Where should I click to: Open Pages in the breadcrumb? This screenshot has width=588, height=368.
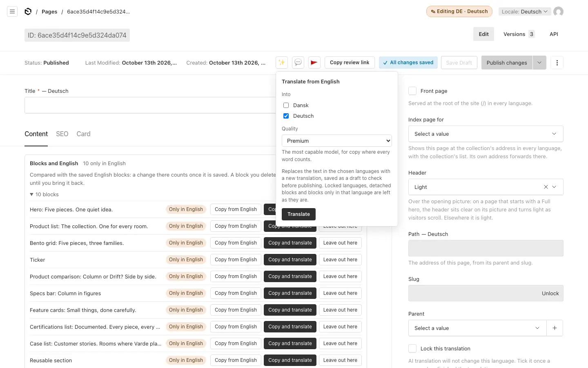click(49, 11)
